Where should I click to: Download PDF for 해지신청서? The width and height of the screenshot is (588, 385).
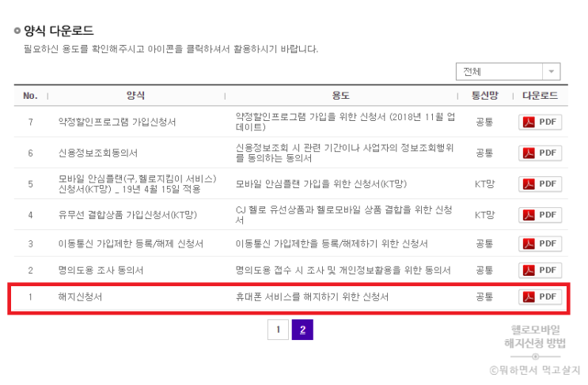540,297
